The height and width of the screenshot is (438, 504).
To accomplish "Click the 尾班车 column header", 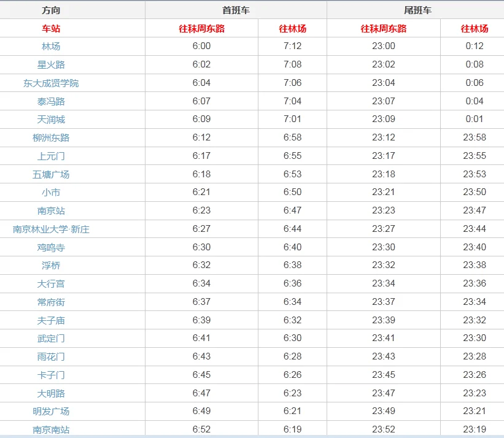I will 417,10.
